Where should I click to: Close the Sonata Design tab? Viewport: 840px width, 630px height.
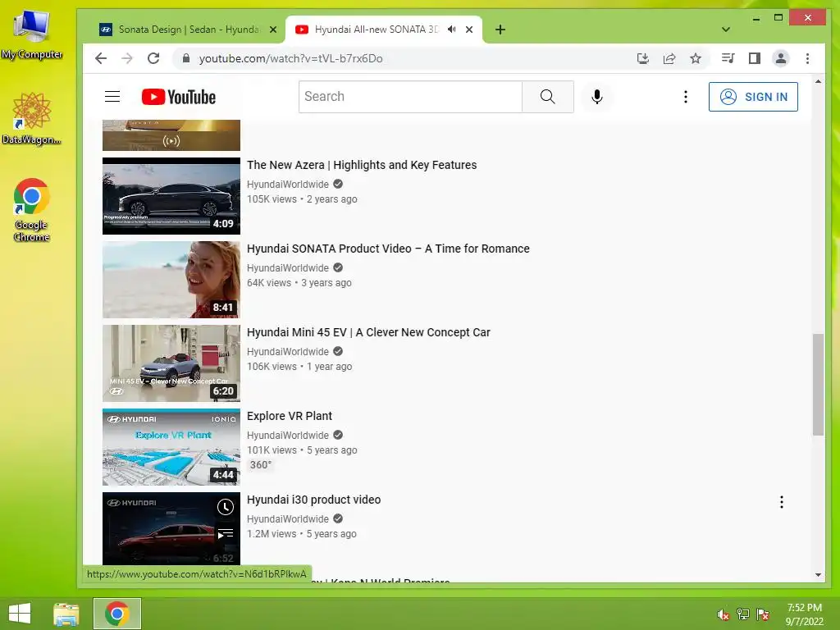(273, 30)
